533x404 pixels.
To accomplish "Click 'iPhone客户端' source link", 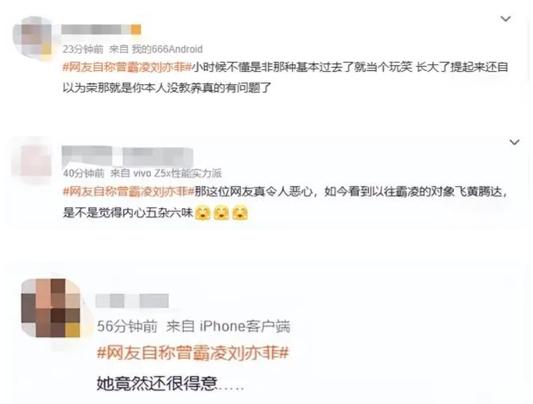I will click(244, 326).
